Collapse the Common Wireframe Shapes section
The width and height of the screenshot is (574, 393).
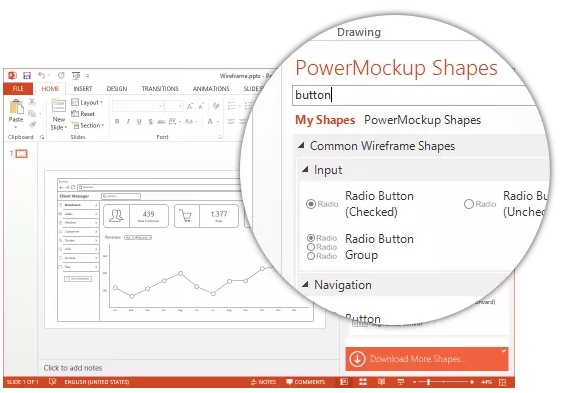tap(301, 146)
